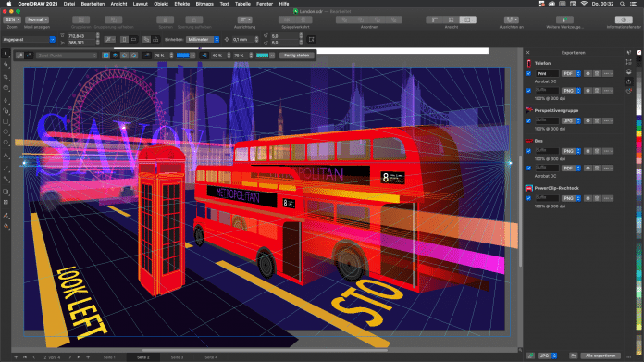Change the Bus PNG format dropdown

click(x=571, y=151)
